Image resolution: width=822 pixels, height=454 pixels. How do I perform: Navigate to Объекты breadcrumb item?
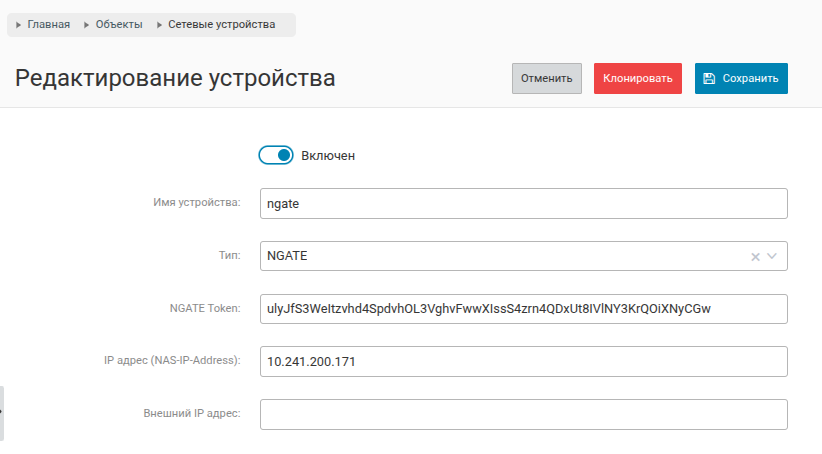coord(119,25)
